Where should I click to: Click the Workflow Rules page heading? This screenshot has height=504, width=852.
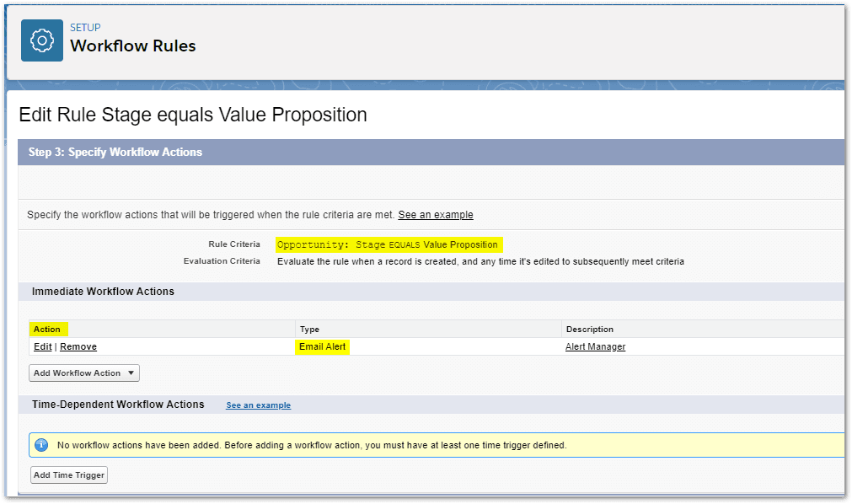tap(133, 46)
